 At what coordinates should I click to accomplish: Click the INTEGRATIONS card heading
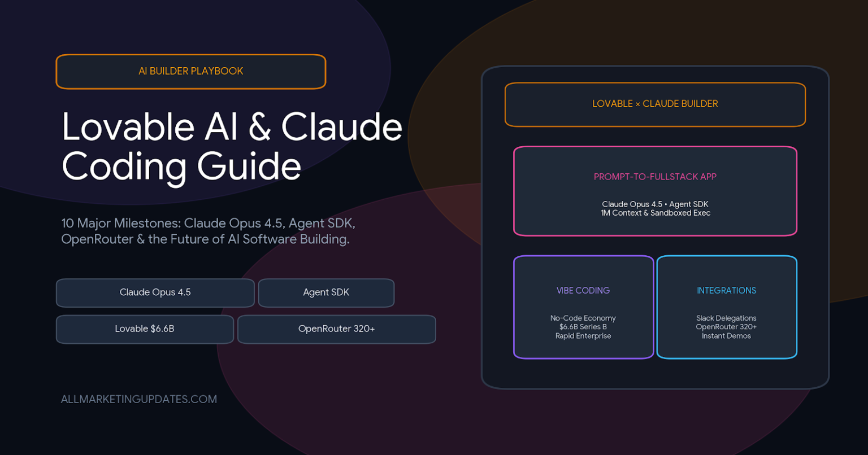point(726,291)
